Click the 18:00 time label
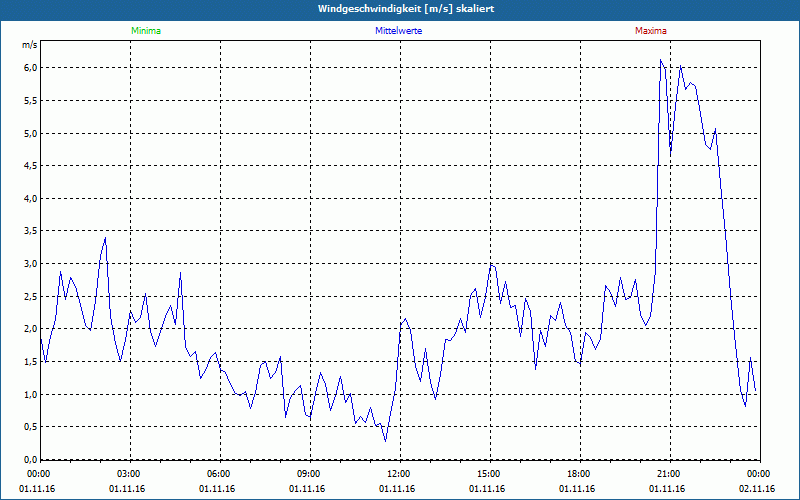 [x=580, y=474]
